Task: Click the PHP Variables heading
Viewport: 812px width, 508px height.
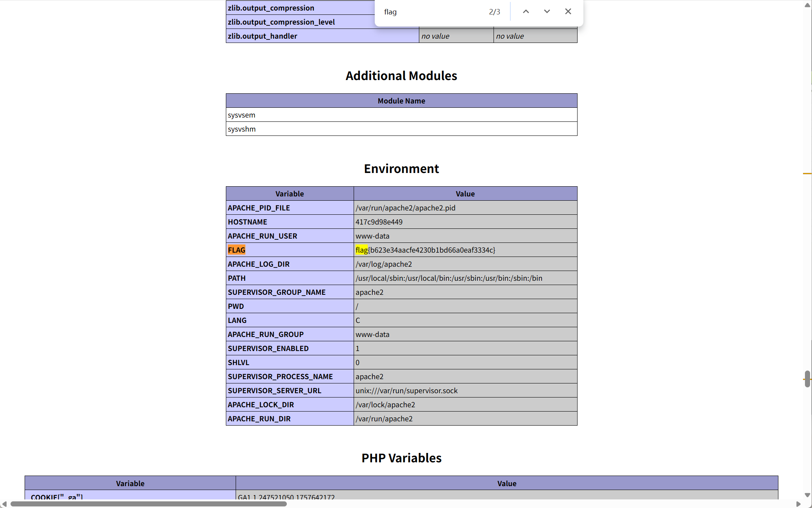Action: 401,458
